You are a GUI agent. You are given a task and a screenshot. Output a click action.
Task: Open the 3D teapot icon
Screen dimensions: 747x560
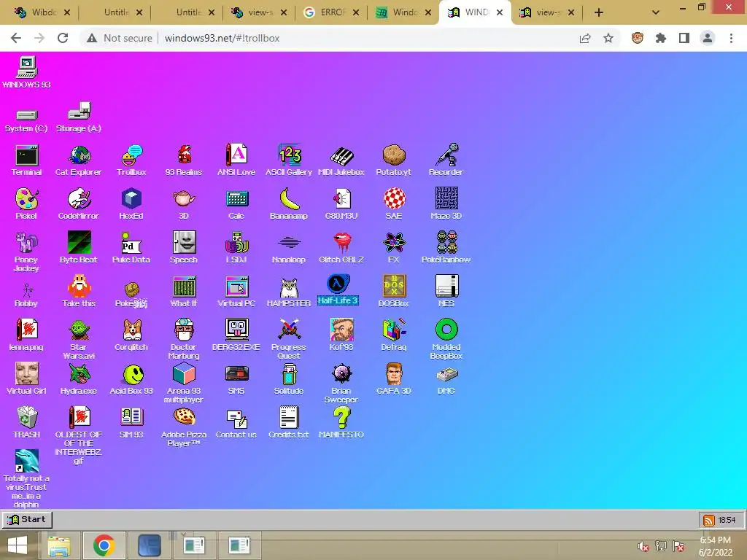coord(184,204)
